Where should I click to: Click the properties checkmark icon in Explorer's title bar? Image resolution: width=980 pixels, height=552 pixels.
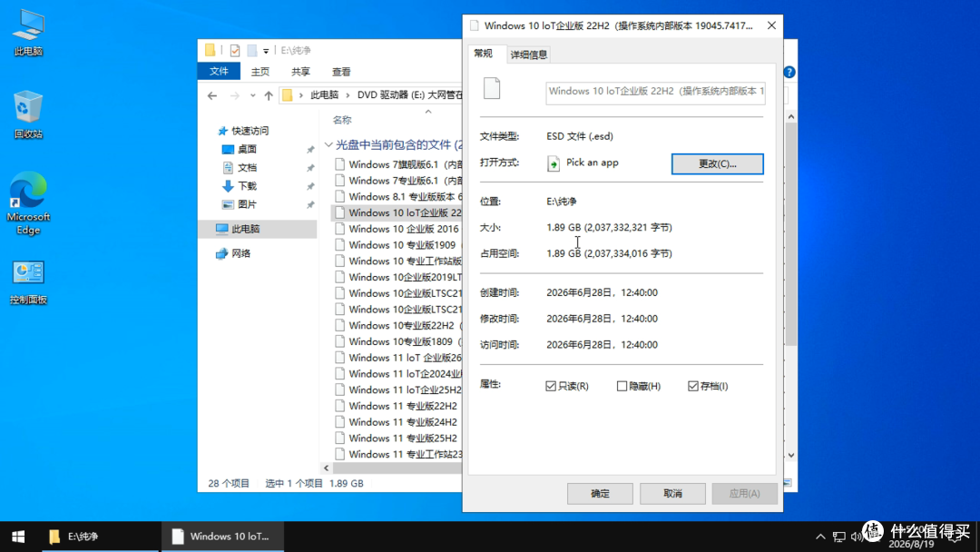235,51
